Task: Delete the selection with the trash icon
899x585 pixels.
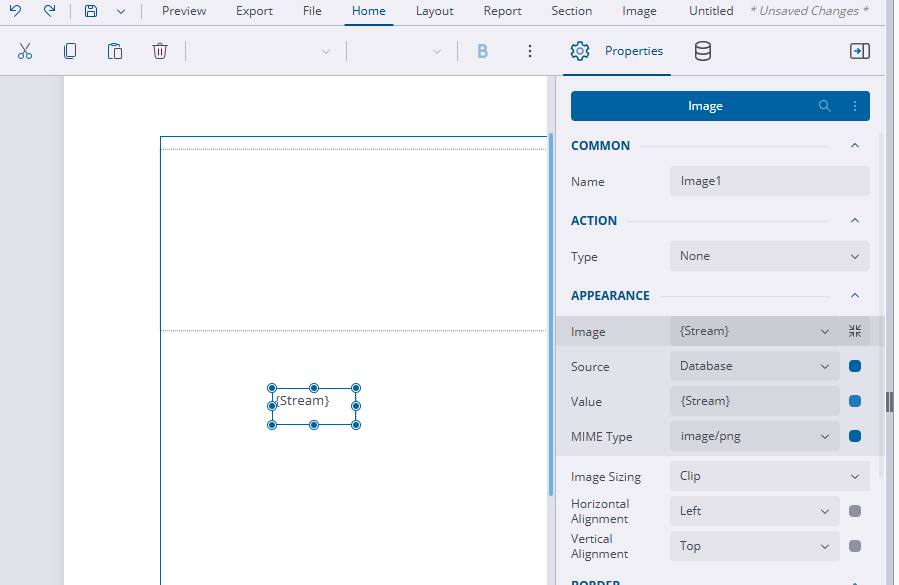Action: [160, 51]
